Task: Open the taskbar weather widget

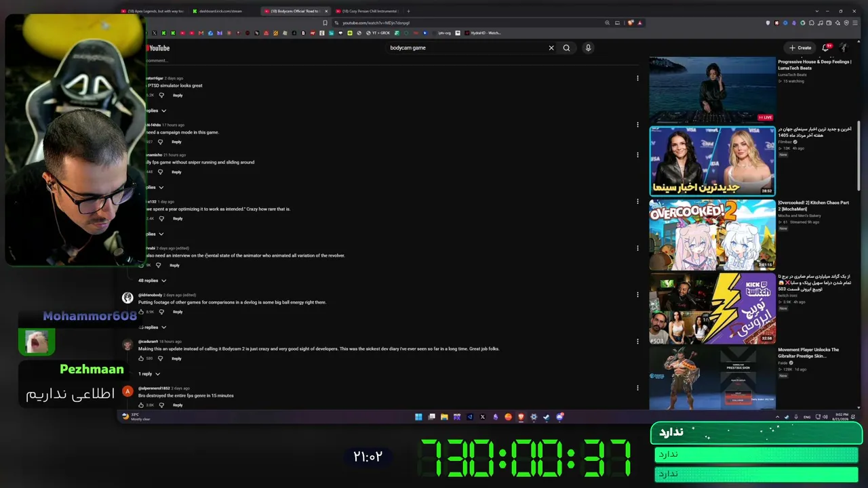Action: [x=136, y=417]
